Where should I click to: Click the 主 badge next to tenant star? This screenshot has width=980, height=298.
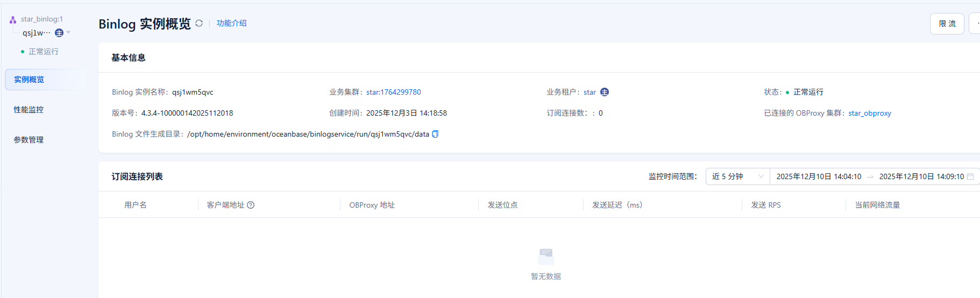click(x=605, y=92)
